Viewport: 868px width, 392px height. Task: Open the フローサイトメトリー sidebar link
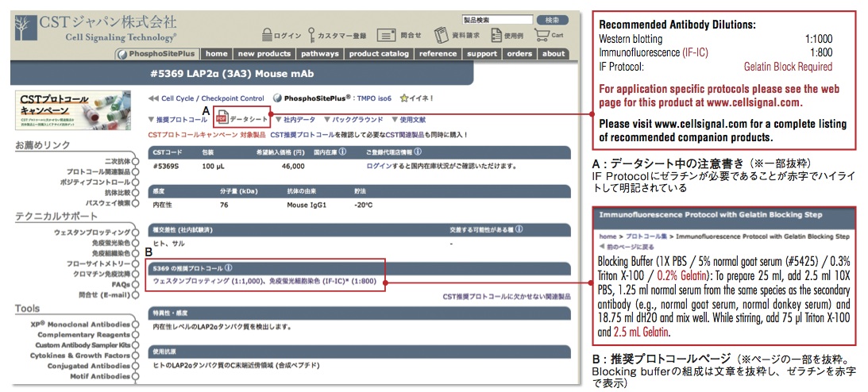tap(98, 263)
